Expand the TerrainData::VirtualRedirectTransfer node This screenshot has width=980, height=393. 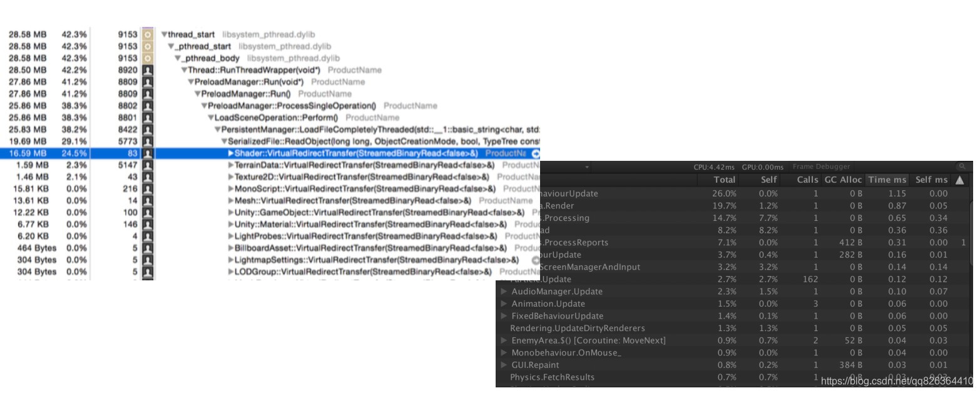[x=231, y=165]
